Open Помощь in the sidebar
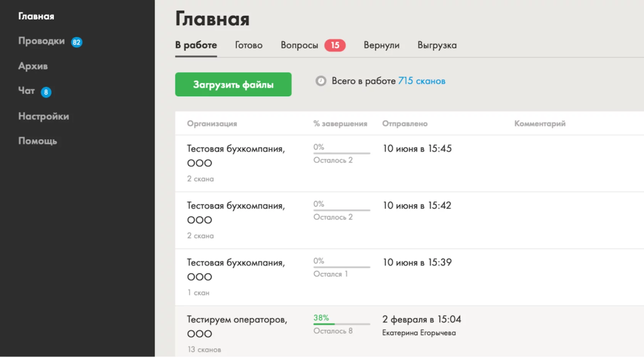 point(38,141)
